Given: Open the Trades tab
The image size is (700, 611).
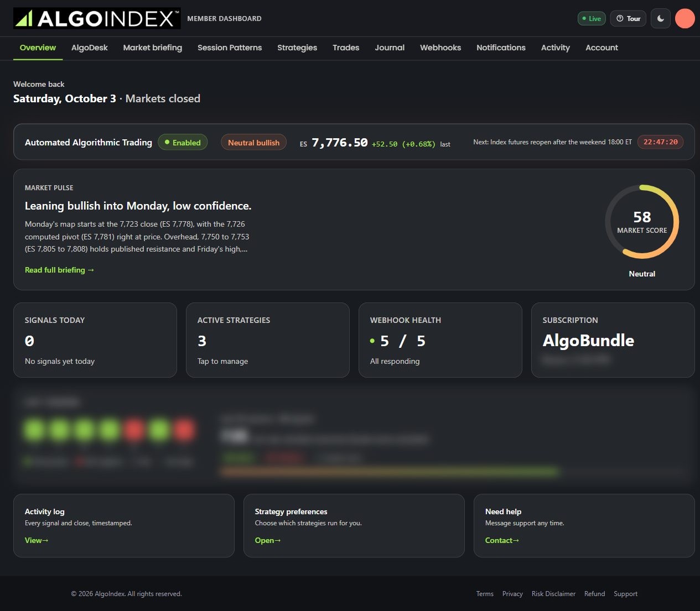Looking at the screenshot, I should click(346, 48).
